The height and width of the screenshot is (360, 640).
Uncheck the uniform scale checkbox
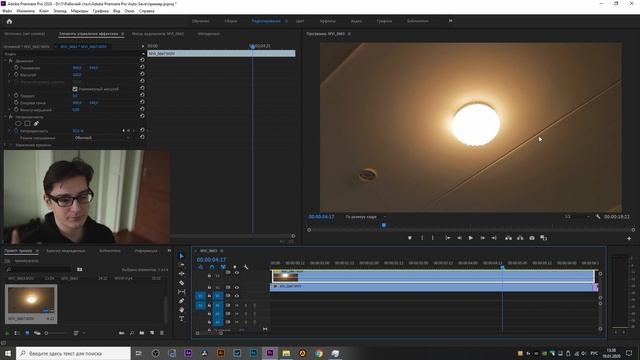tap(75, 89)
